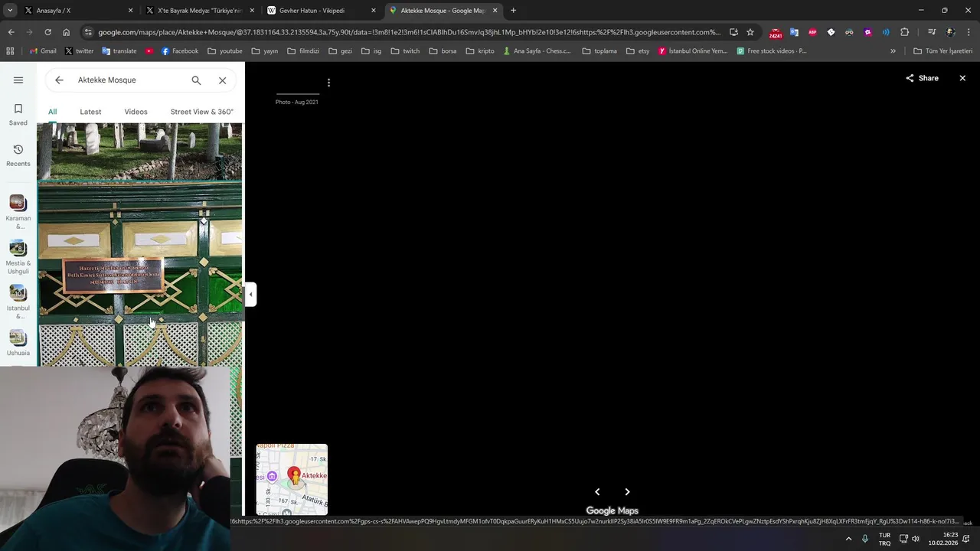
Task: Open the media control button
Action: tap(932, 32)
